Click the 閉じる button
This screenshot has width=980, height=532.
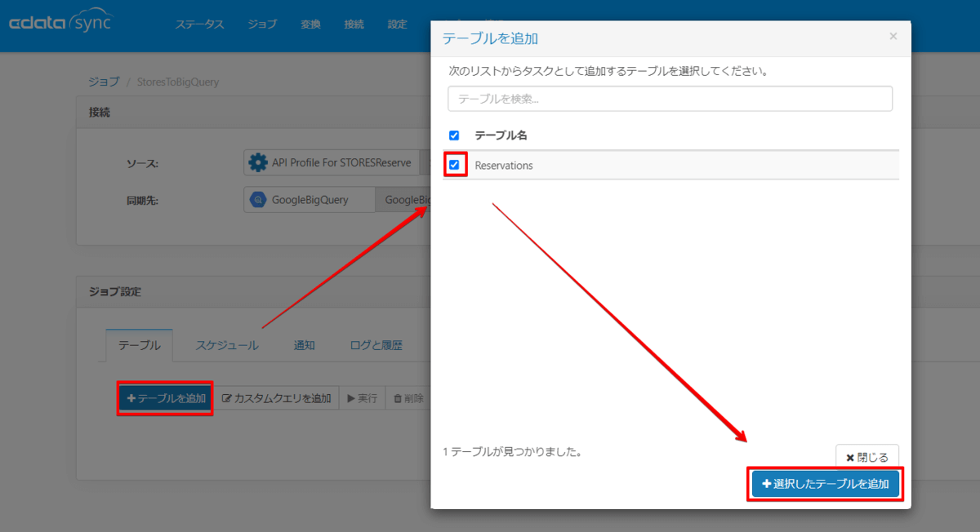867,457
